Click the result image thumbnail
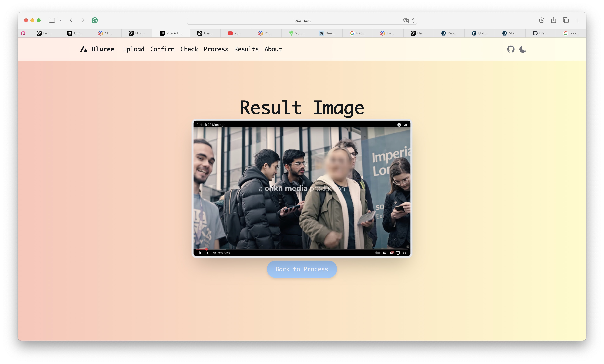Screen dimensions: 604x364 (x=302, y=188)
